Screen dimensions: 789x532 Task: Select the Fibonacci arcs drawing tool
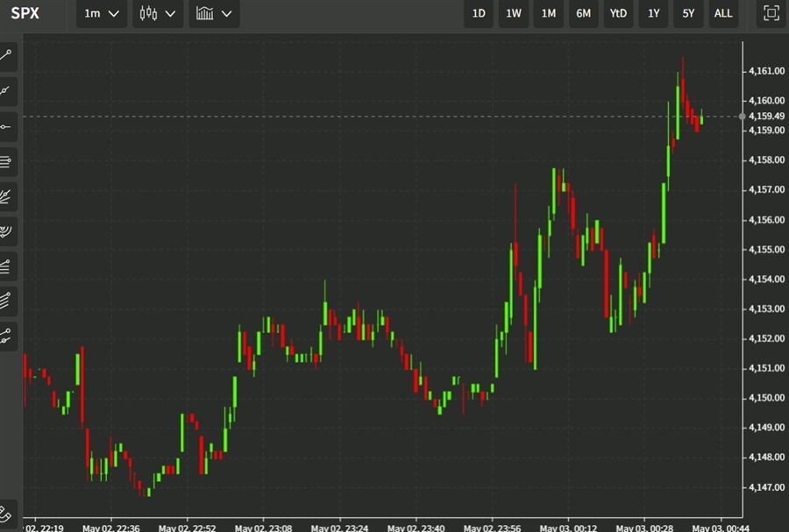click(x=7, y=231)
